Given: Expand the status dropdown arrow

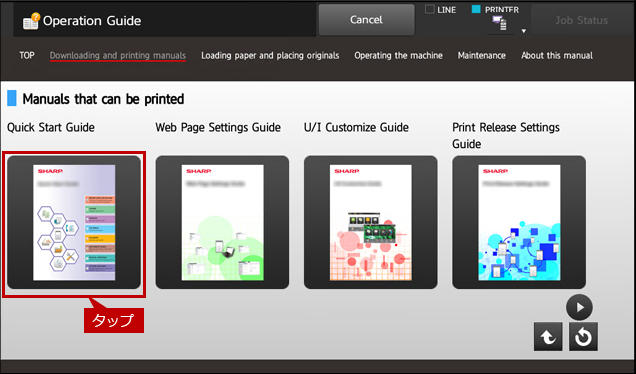Looking at the screenshot, I should point(524,31).
